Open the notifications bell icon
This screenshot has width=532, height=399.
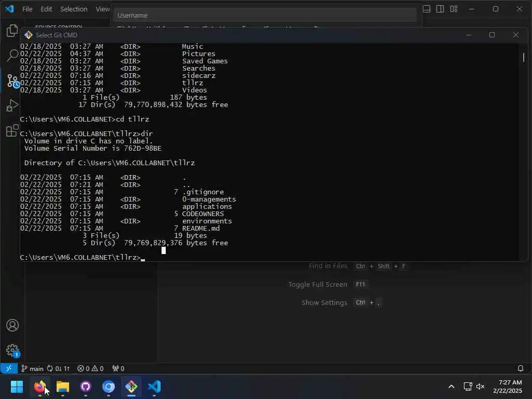coord(521,368)
